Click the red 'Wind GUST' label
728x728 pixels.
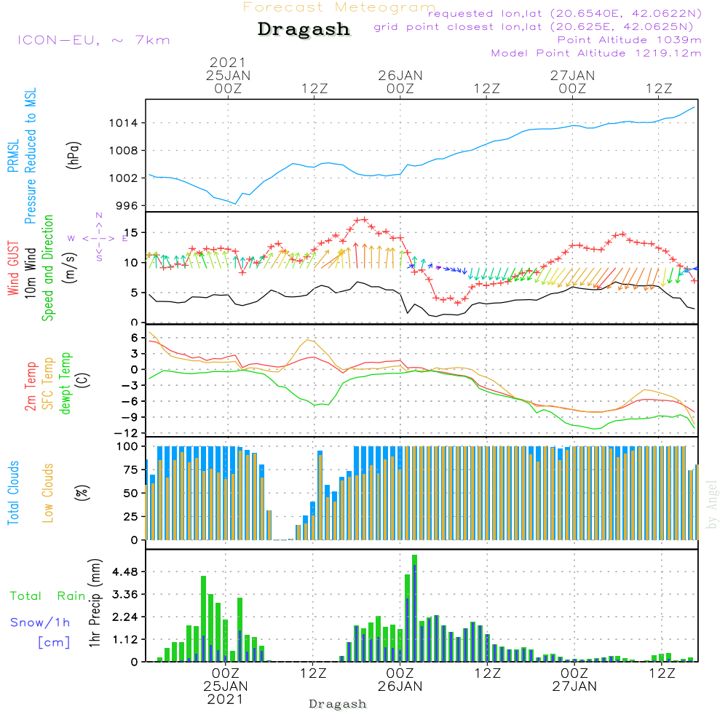pos(13,268)
